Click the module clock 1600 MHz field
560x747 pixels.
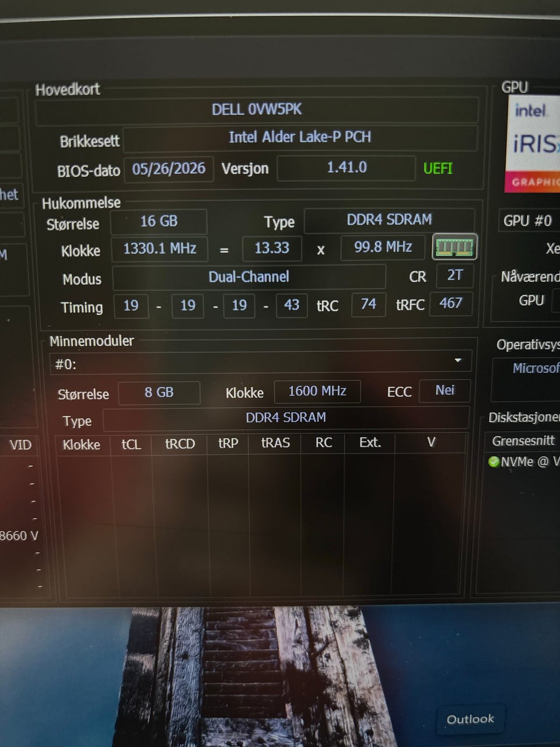point(317,392)
